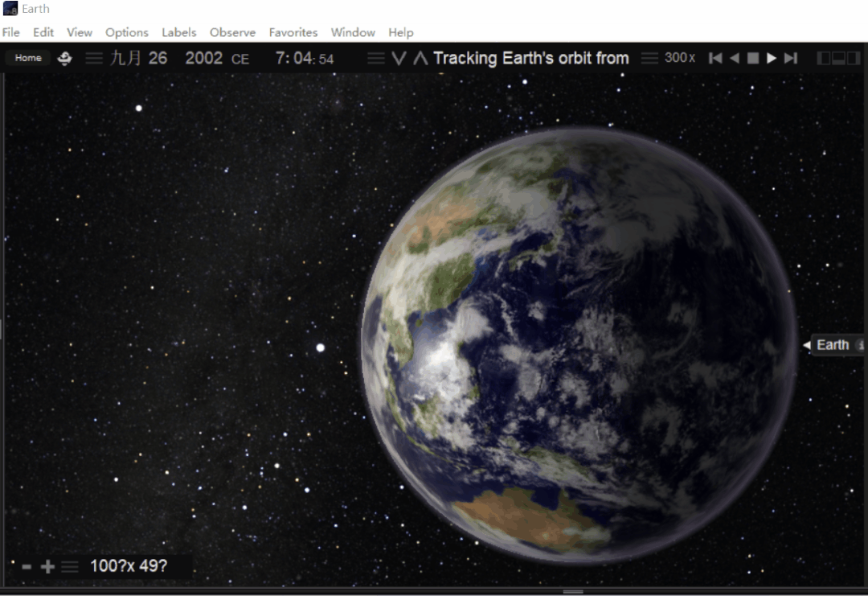The width and height of the screenshot is (868, 596).
Task: Run time backward
Action: click(x=735, y=58)
